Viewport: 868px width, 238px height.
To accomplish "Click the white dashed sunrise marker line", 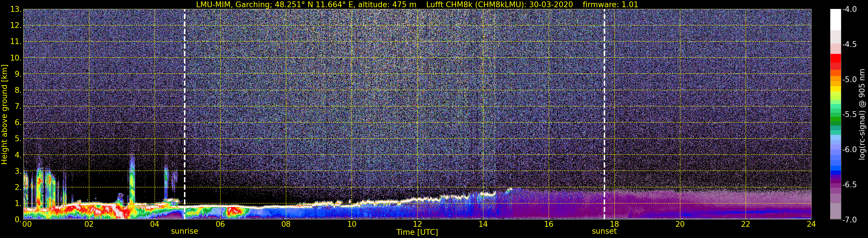I will pyautogui.click(x=185, y=114).
